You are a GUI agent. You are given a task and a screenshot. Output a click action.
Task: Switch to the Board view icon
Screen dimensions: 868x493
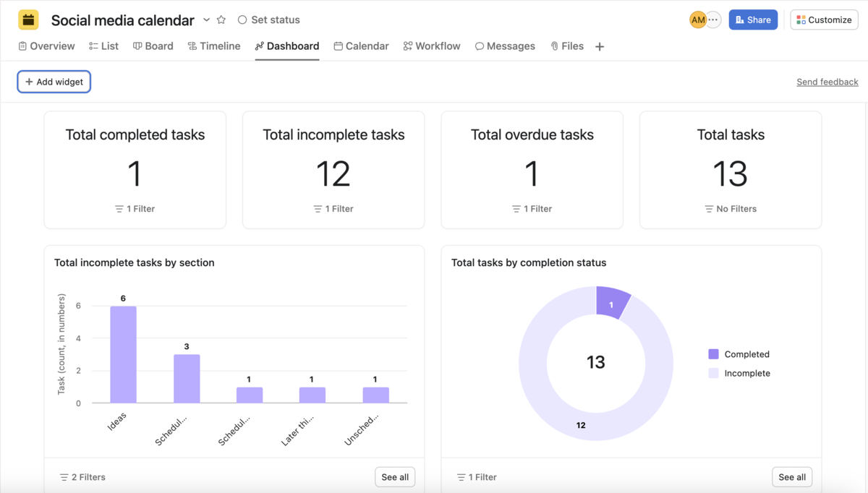[x=137, y=46]
